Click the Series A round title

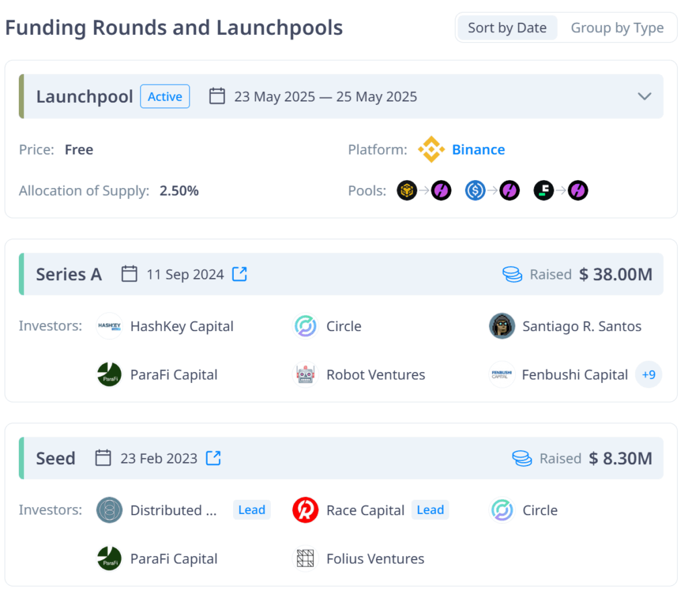coord(69,274)
